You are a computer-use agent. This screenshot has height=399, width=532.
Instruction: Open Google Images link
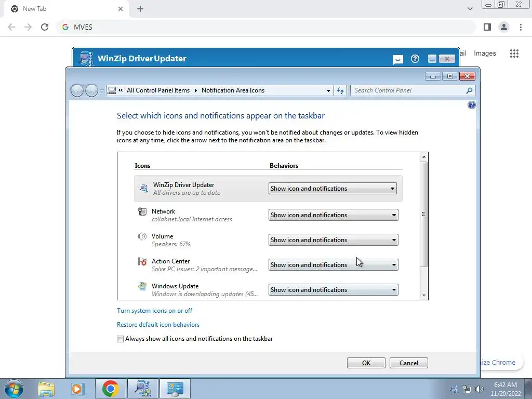[485, 54]
